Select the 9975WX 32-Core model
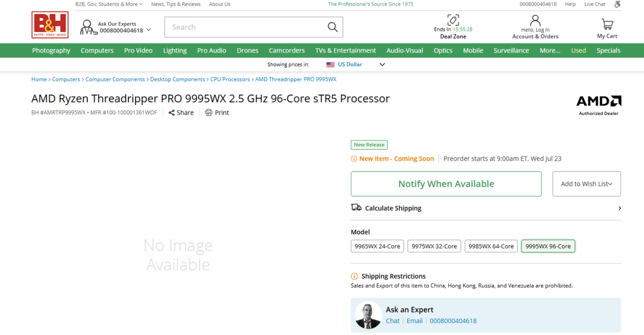Screen dimensions: 644x335 (x=434, y=246)
